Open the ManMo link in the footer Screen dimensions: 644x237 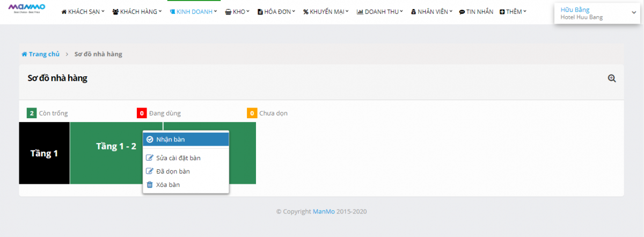[324, 212]
